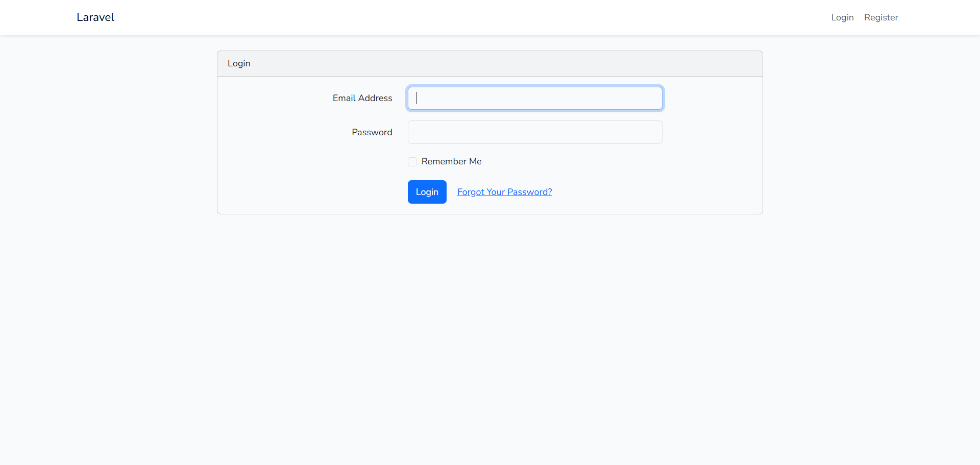
Task: Click into the Password text field
Action: pyautogui.click(x=535, y=132)
